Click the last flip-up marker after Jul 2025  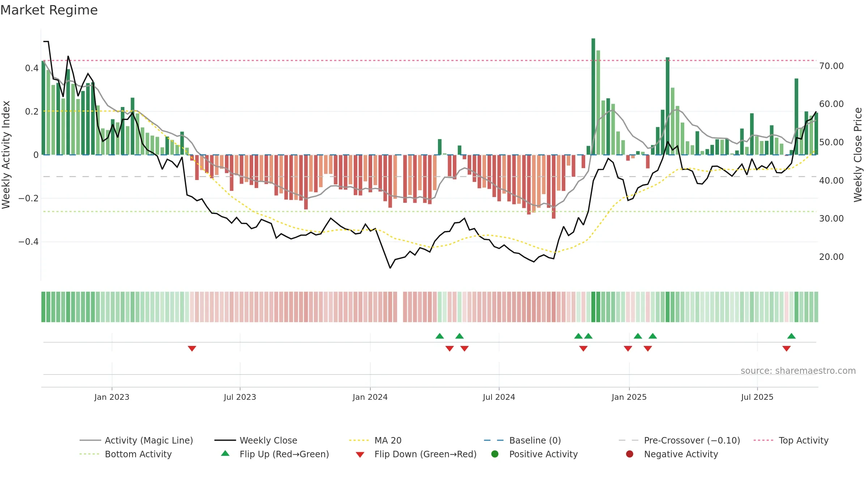pyautogui.click(x=791, y=336)
